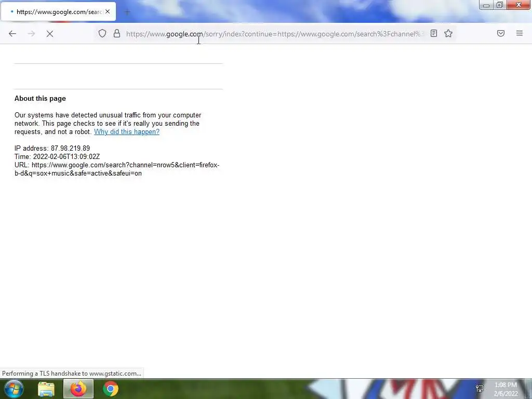Save page to Pocket
Screen dimensions: 532x399
point(501,33)
